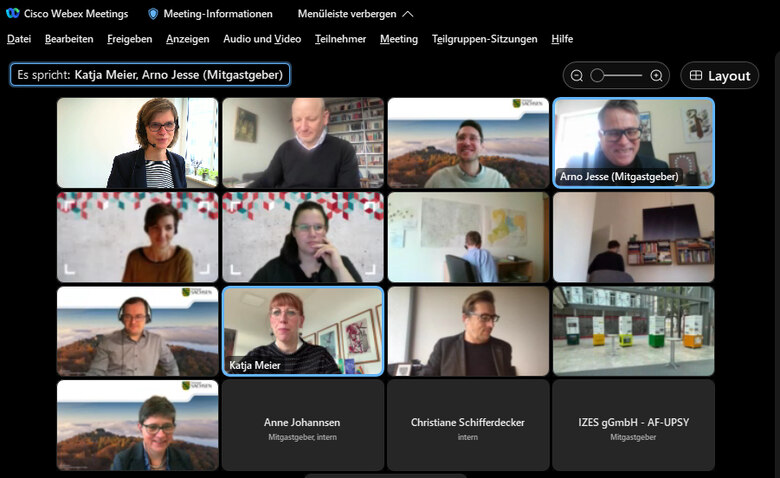
Task: Open the Meeting menu
Action: 399,39
